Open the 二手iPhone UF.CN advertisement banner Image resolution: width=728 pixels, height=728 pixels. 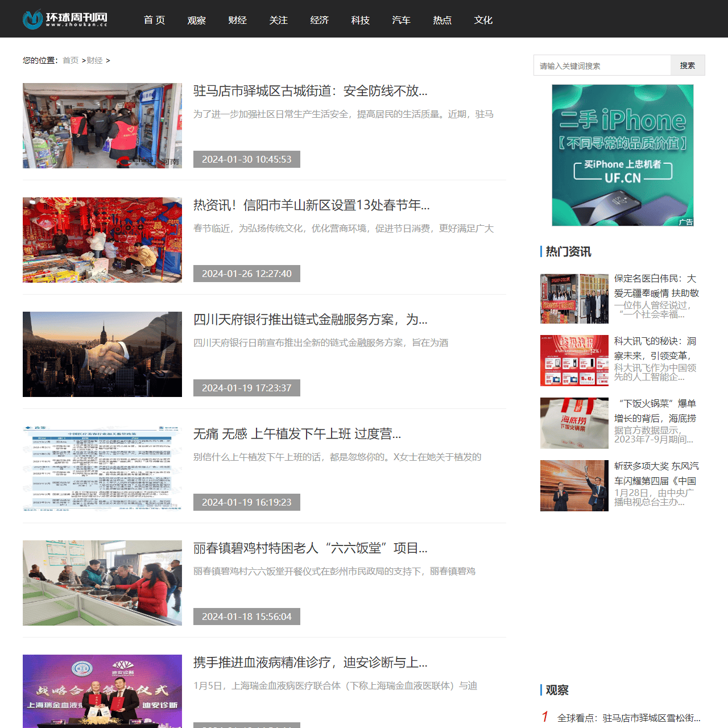point(622,155)
